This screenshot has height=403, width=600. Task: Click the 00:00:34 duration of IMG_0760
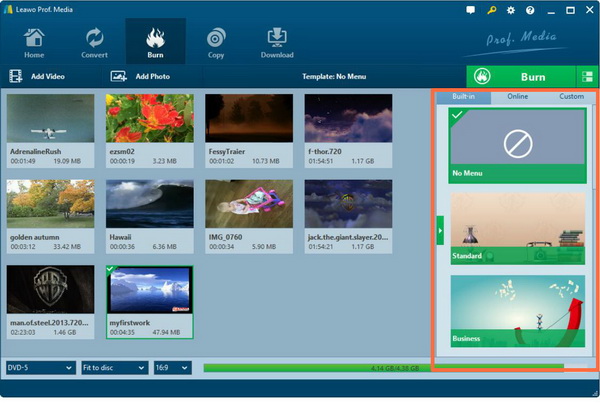(x=222, y=247)
